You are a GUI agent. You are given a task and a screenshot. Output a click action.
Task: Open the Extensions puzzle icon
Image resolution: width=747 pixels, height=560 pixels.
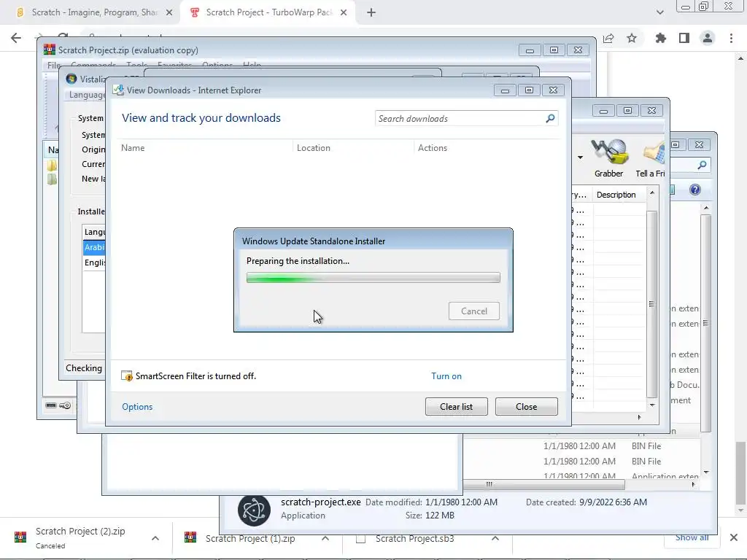[661, 38]
